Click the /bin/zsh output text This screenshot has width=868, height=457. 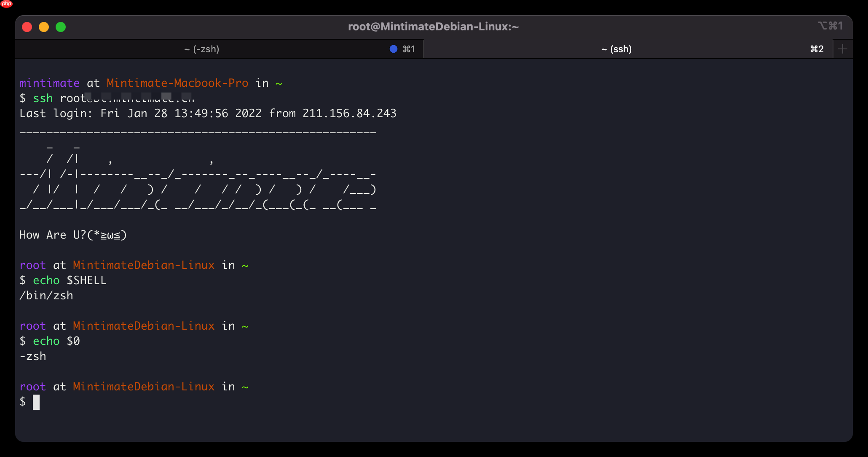46,295
